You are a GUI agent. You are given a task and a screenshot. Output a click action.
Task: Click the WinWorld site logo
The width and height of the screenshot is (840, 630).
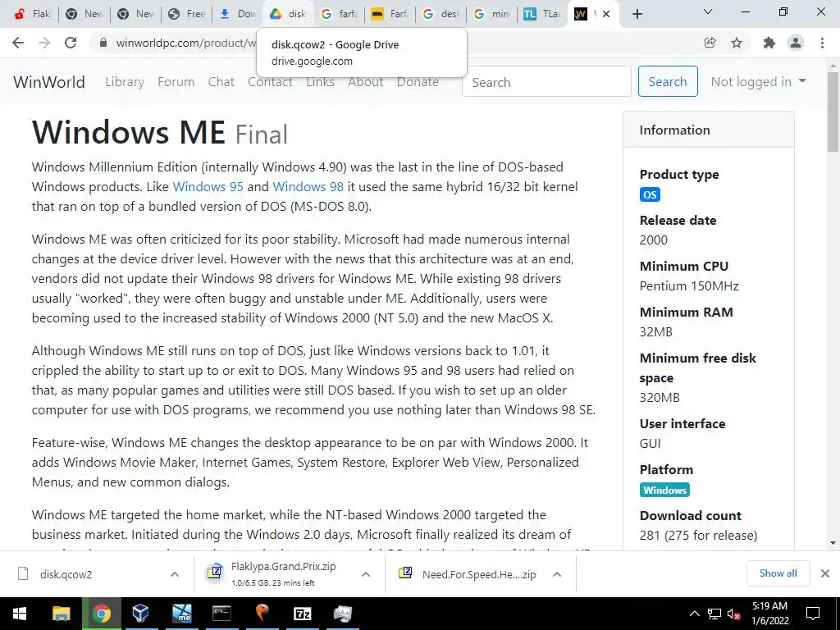point(49,82)
